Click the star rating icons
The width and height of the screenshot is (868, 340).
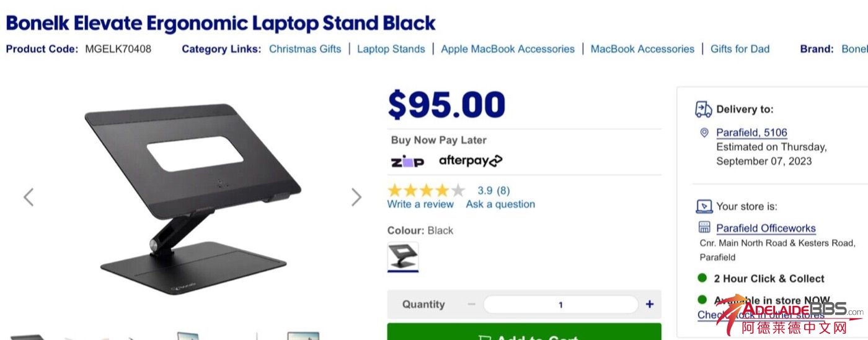click(x=426, y=190)
